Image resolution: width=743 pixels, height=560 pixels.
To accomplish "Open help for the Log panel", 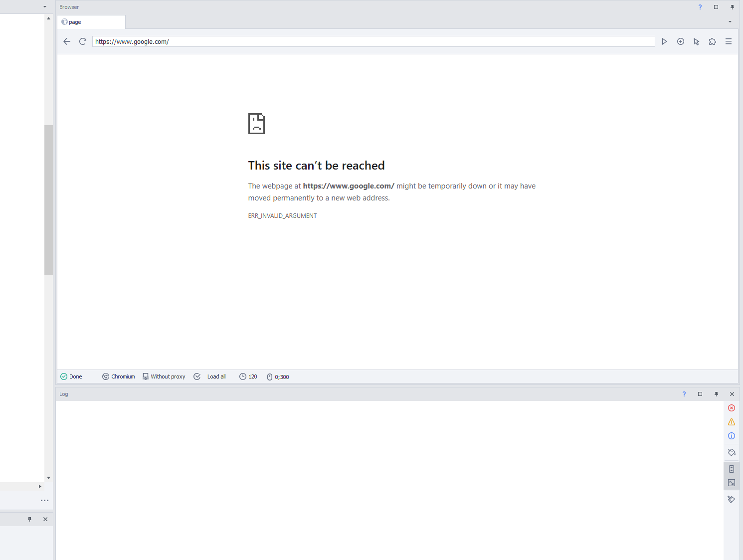I will (684, 394).
